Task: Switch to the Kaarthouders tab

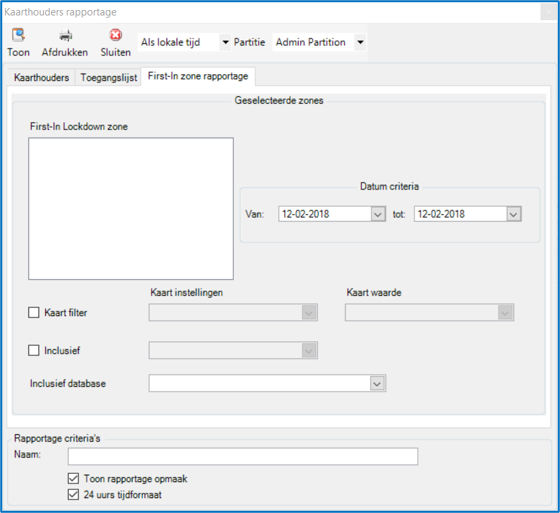Action: (41, 78)
